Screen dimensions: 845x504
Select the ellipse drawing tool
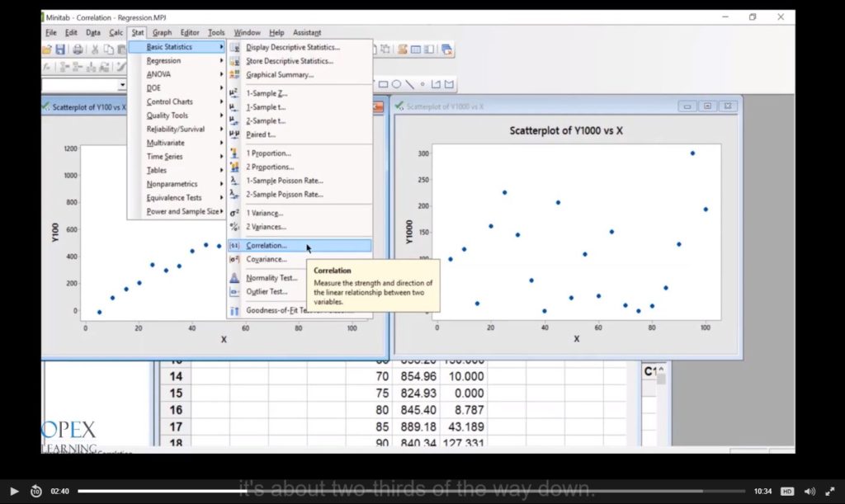click(x=396, y=84)
